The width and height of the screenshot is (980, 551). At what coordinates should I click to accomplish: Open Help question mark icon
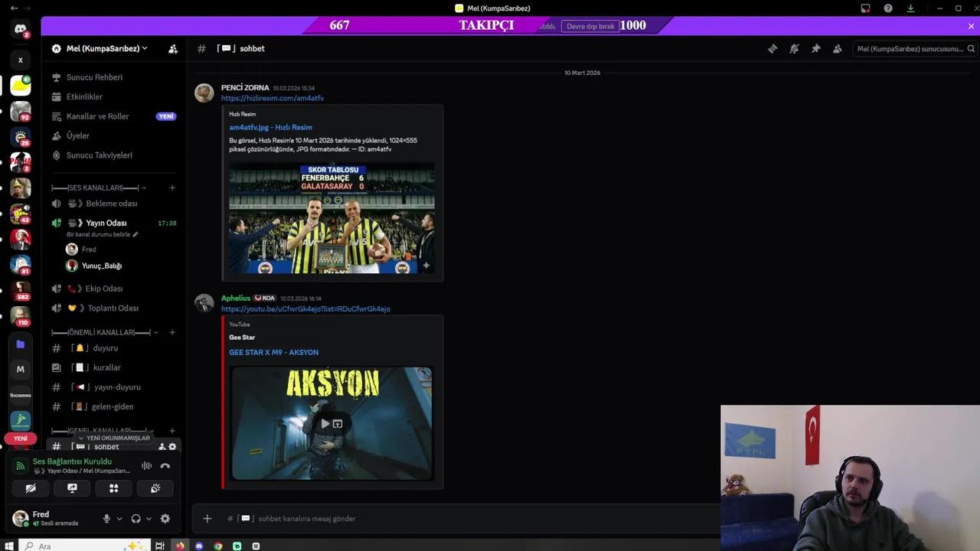coord(888,8)
